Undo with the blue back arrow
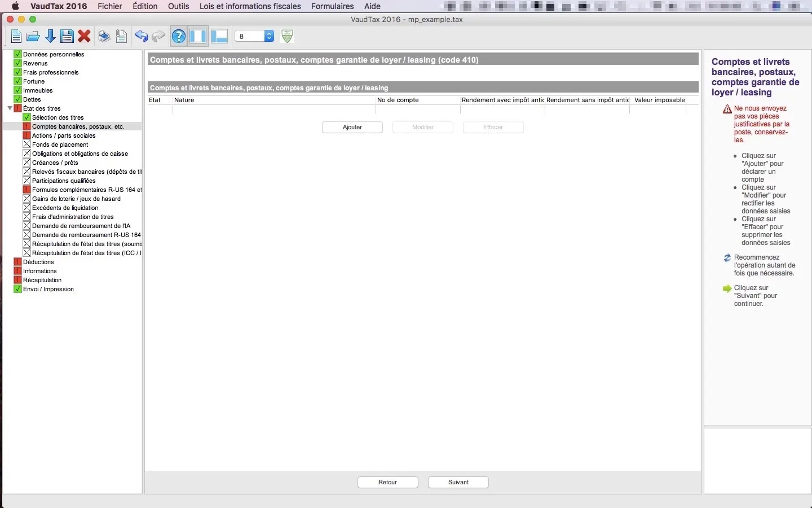This screenshot has height=508, width=812. pyautogui.click(x=142, y=37)
